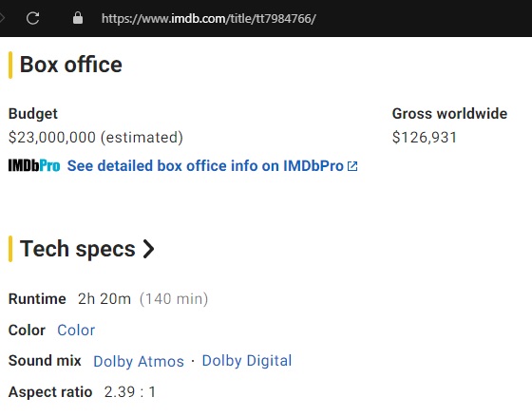Reload the page with the refresh icon
This screenshot has width=532, height=416.
click(x=33, y=18)
